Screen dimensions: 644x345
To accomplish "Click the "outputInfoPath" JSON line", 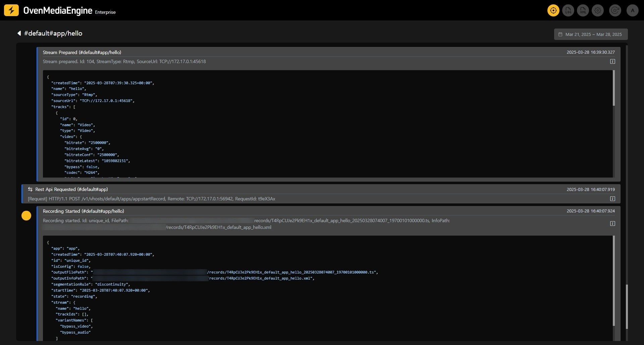I will point(183,278).
